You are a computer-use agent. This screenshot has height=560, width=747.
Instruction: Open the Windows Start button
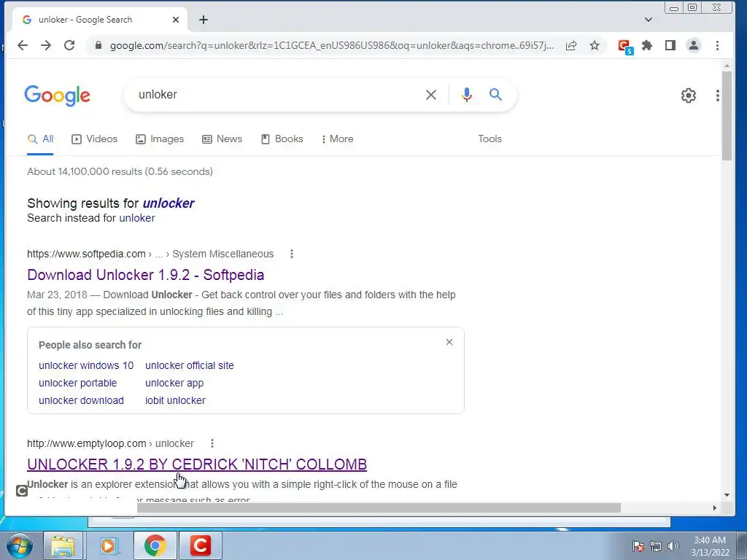(20, 546)
